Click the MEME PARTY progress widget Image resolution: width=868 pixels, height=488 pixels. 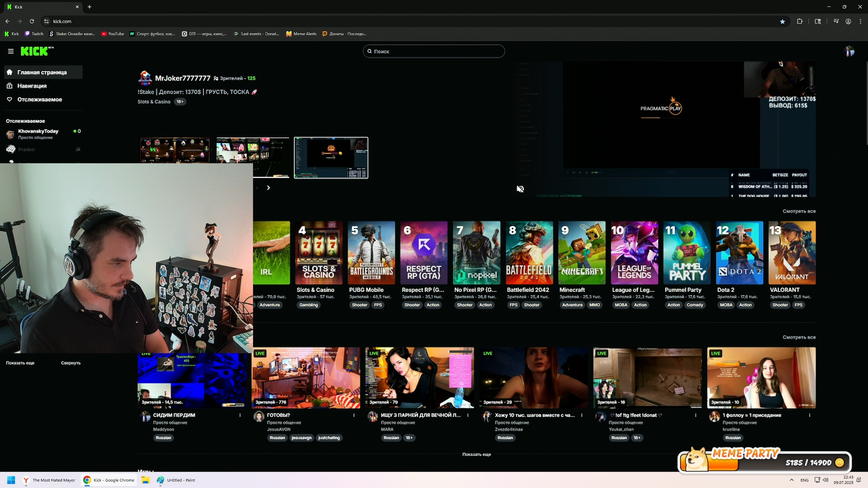click(x=764, y=460)
